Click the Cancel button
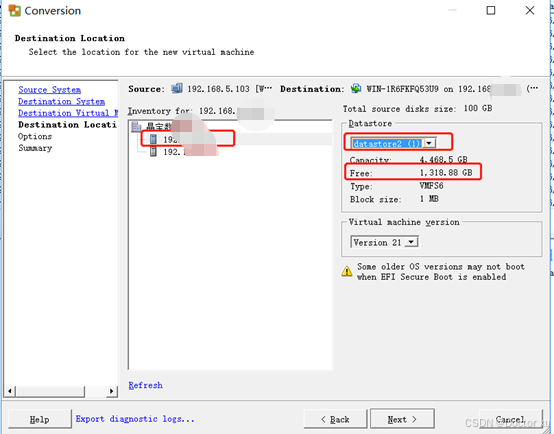This screenshot has height=434, width=554. [x=511, y=419]
